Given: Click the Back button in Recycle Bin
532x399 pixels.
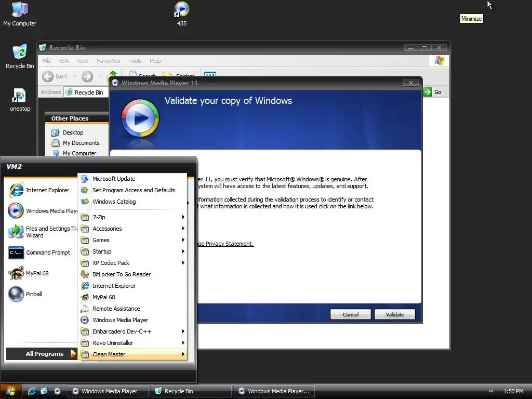Looking at the screenshot, I should coord(55,76).
